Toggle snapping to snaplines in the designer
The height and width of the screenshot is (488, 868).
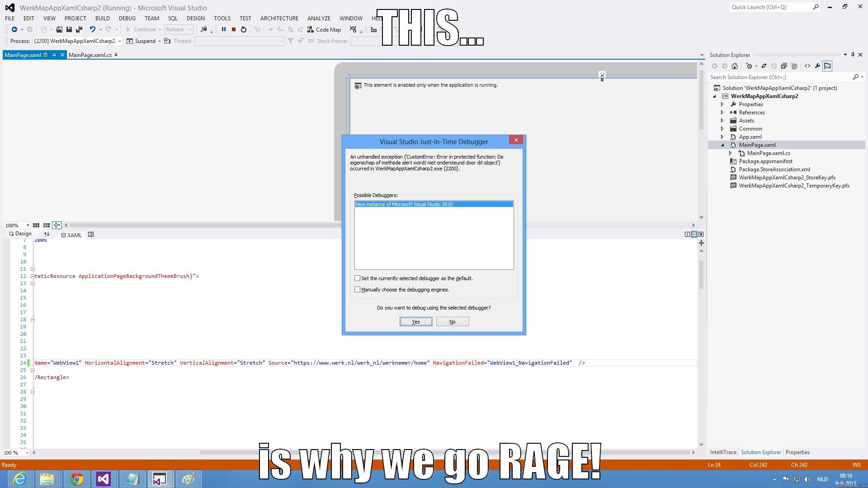[x=57, y=225]
